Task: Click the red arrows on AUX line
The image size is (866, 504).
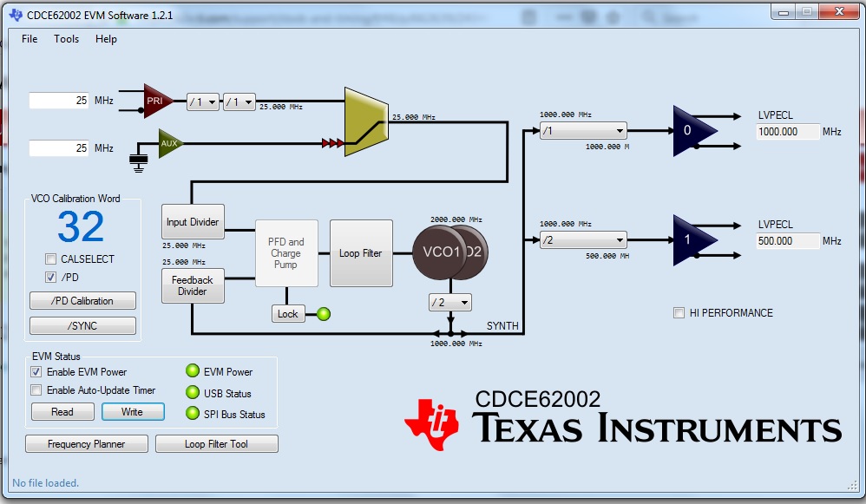Action: coord(332,143)
